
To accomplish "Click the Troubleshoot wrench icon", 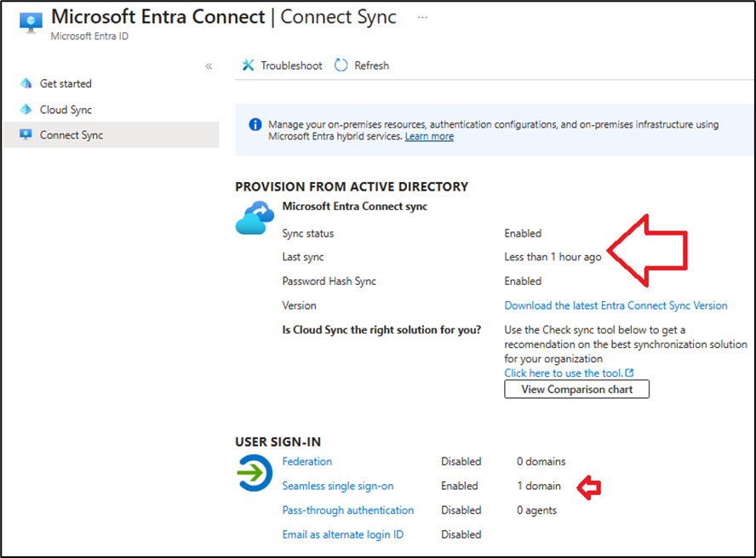I will (249, 65).
